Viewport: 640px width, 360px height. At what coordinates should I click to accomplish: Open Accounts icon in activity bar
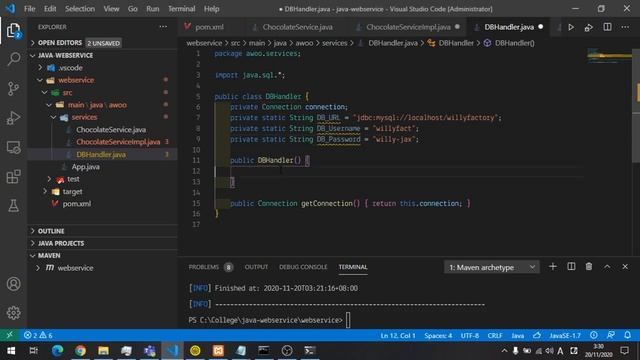(x=13, y=284)
